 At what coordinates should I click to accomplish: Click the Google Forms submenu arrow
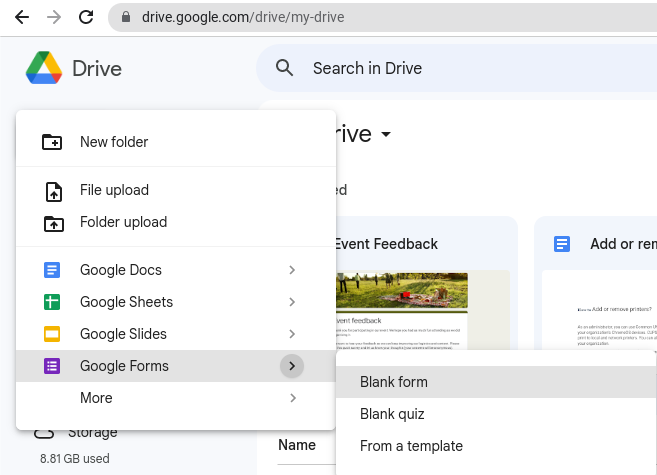292,366
